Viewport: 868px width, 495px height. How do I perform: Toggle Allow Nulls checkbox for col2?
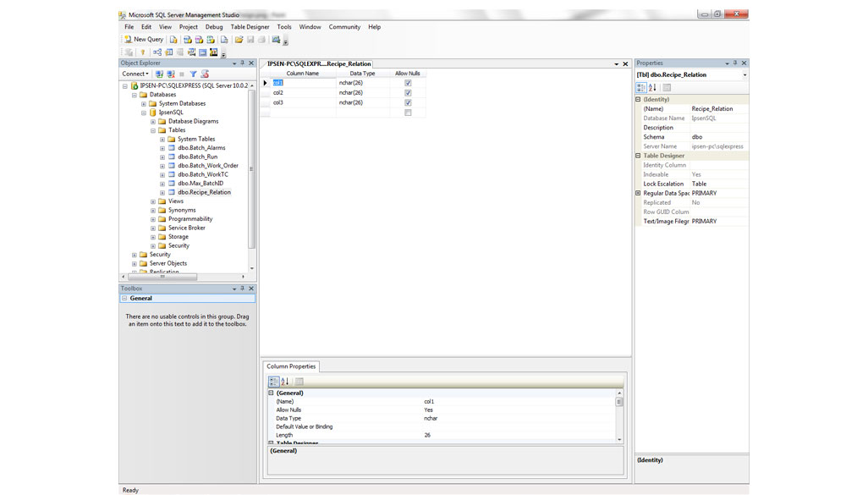click(408, 93)
